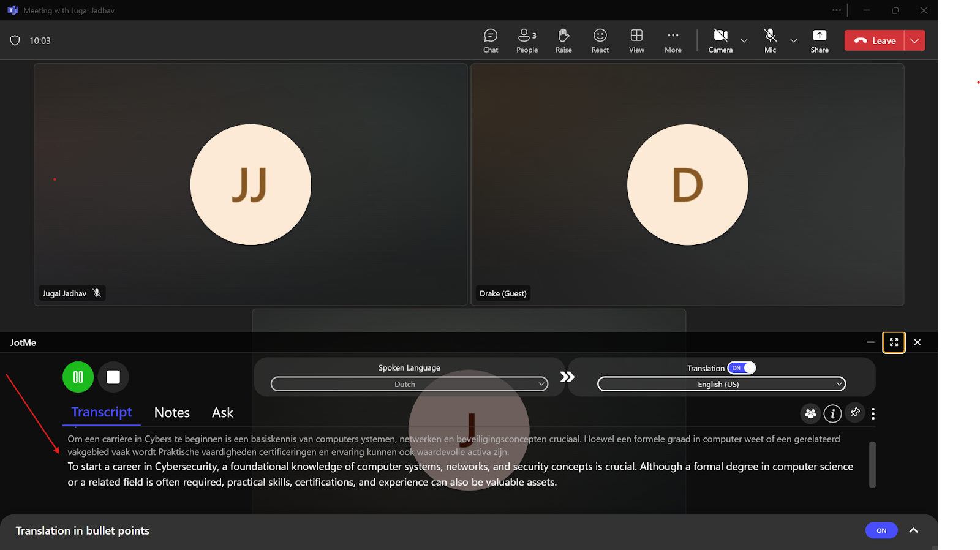
Task: Select Jugal Jadhav's video tile
Action: [251, 184]
